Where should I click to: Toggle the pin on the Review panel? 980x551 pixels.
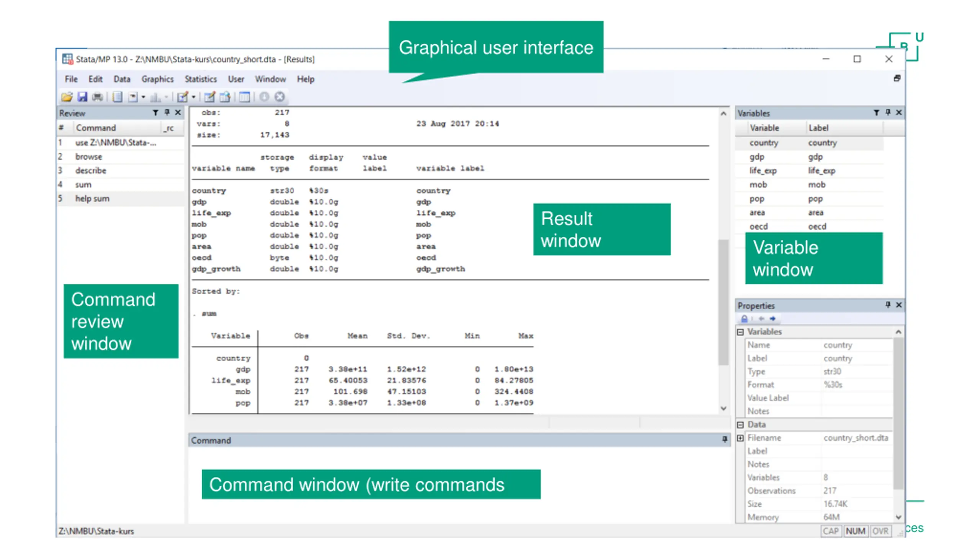coord(167,112)
